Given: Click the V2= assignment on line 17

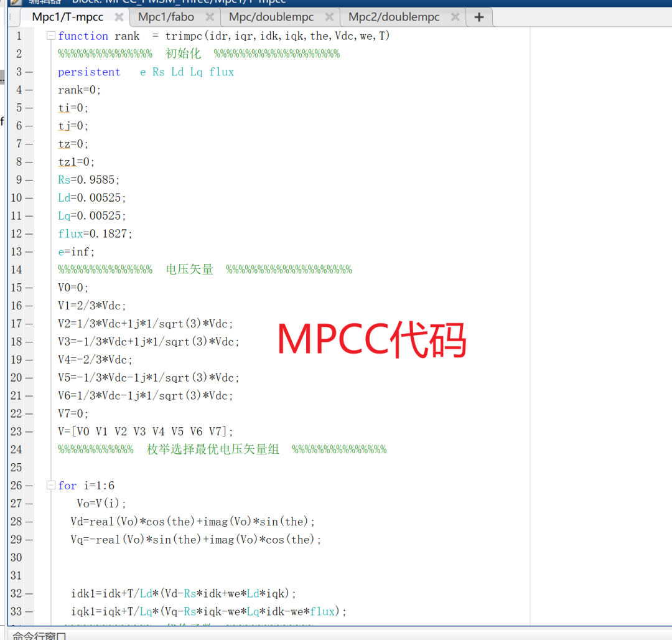Looking at the screenshot, I should coord(145,324).
